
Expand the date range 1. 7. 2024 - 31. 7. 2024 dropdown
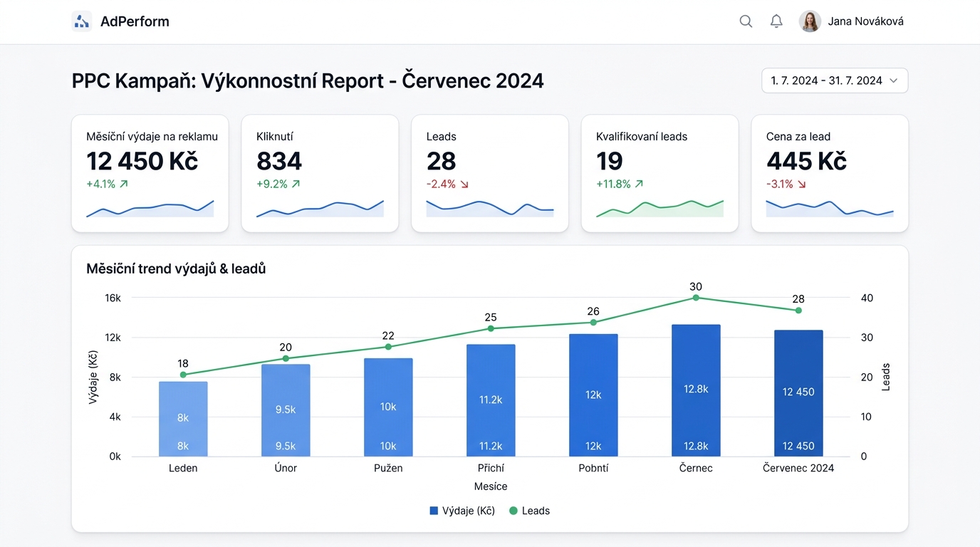pyautogui.click(x=835, y=80)
